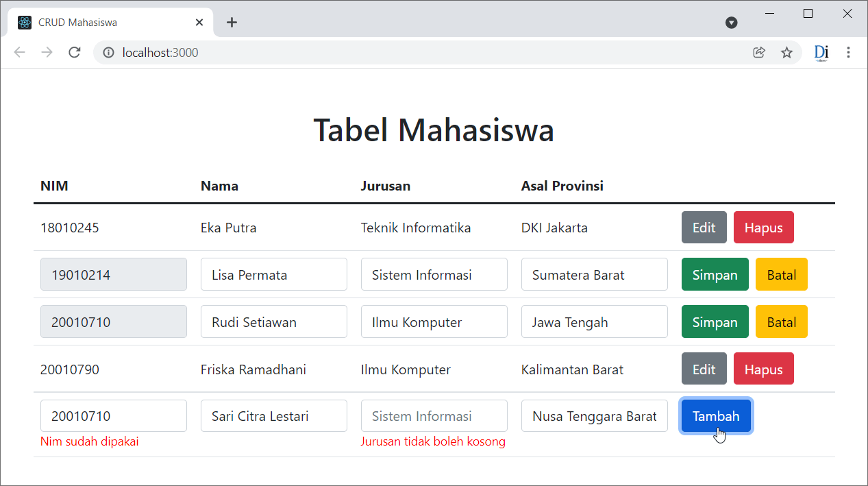Click Ilmu Komputer cell in Friska row
Image resolution: width=868 pixels, height=486 pixels.
pos(406,369)
